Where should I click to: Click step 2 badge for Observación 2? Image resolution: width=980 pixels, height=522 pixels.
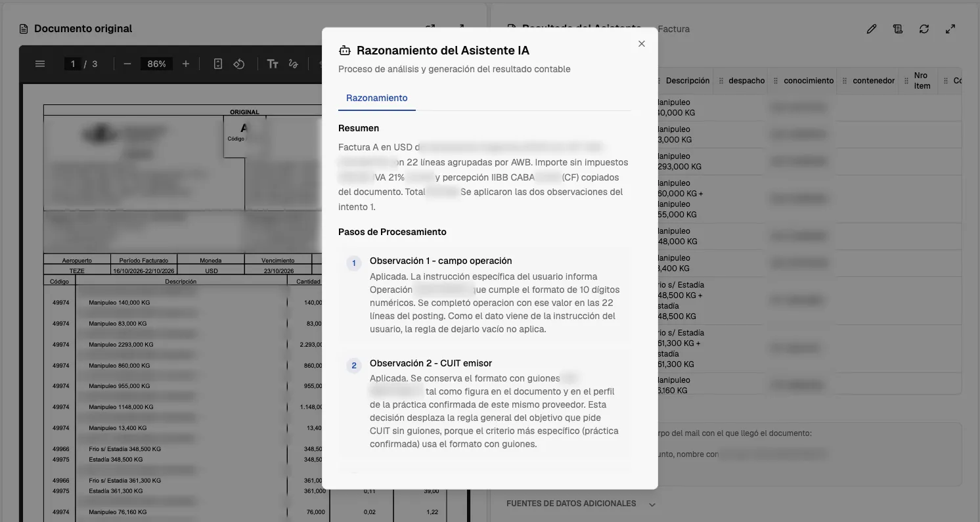pos(353,366)
